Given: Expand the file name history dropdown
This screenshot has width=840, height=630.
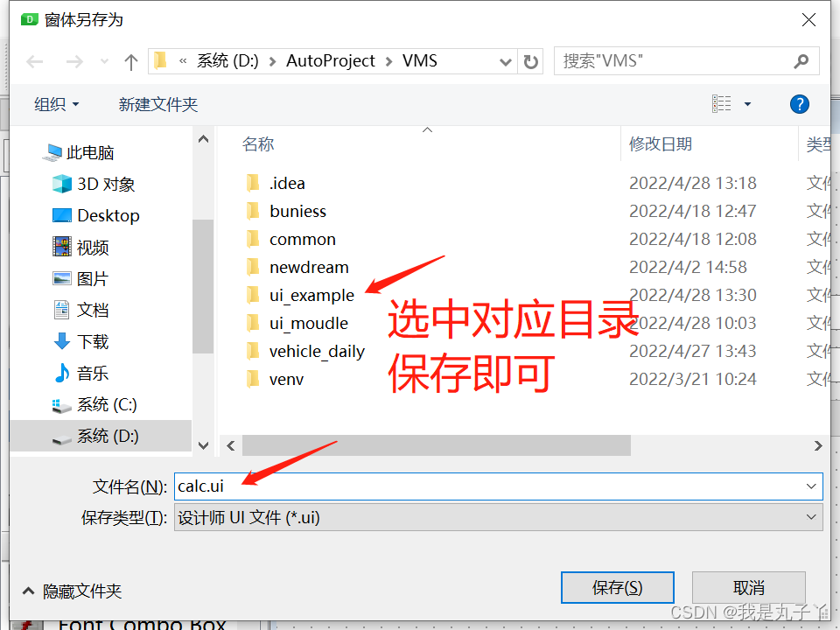Looking at the screenshot, I should pos(811,486).
